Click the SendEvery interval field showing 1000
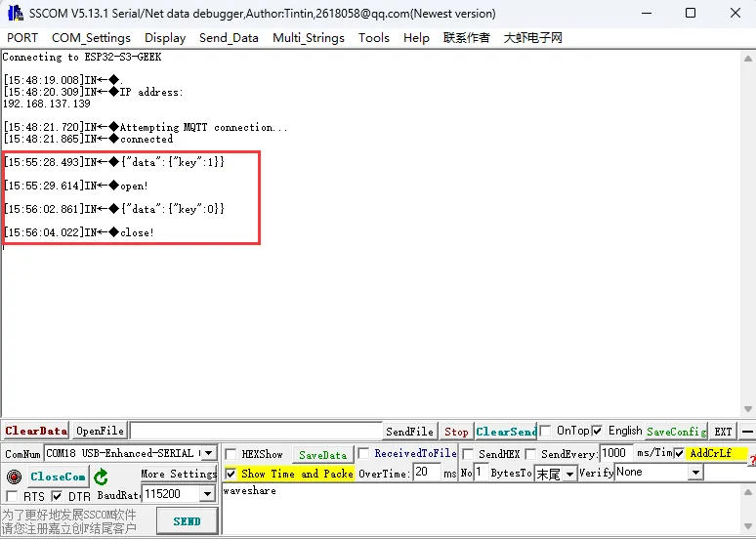The image size is (756, 539). coord(615,453)
